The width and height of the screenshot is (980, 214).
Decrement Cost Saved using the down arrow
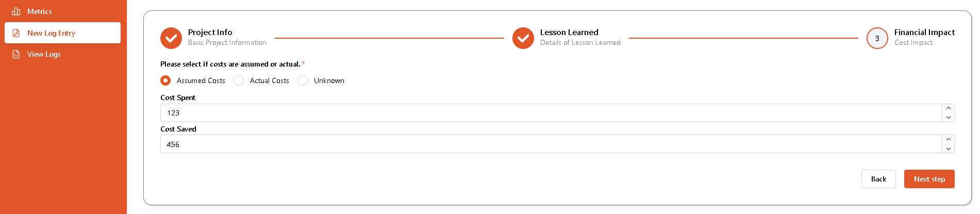[948, 149]
